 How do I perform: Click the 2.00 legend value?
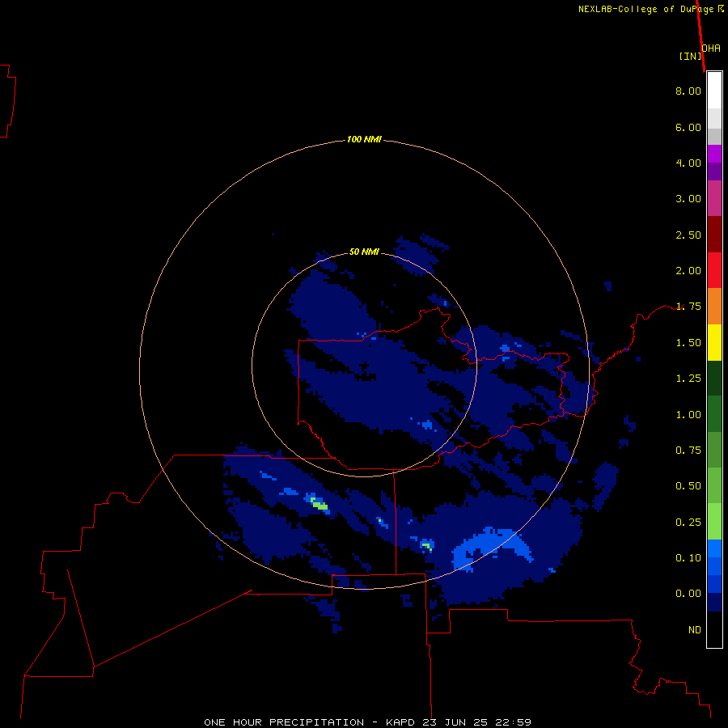(x=688, y=271)
